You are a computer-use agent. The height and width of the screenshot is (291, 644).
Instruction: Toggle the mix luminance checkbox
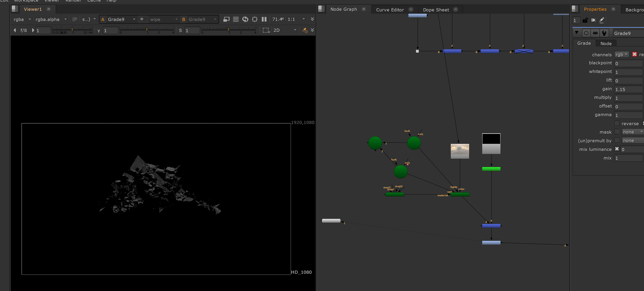coord(617,149)
